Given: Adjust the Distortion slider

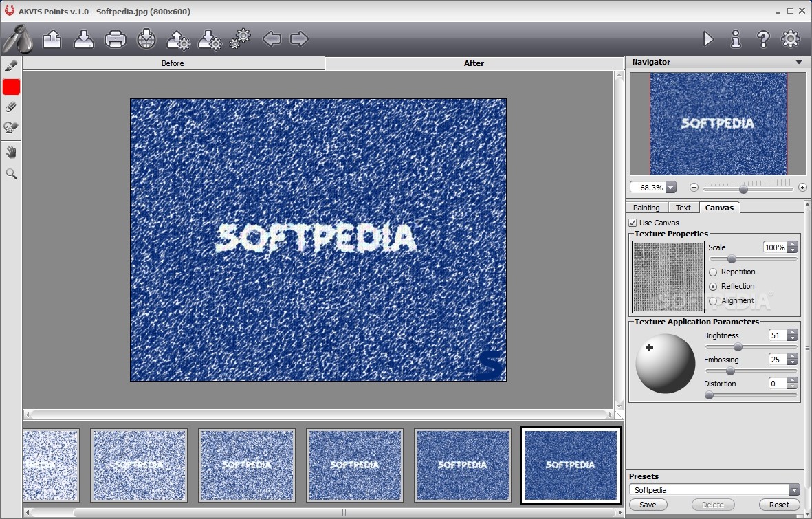Looking at the screenshot, I should (709, 395).
